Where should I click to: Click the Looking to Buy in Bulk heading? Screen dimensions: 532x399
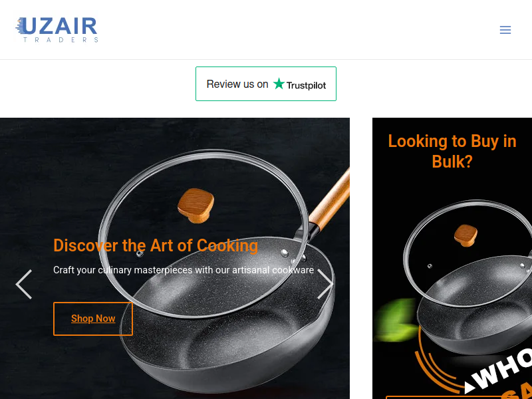452,151
